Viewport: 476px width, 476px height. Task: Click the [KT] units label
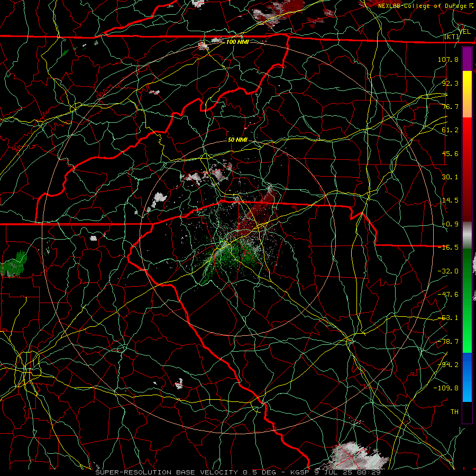452,36
